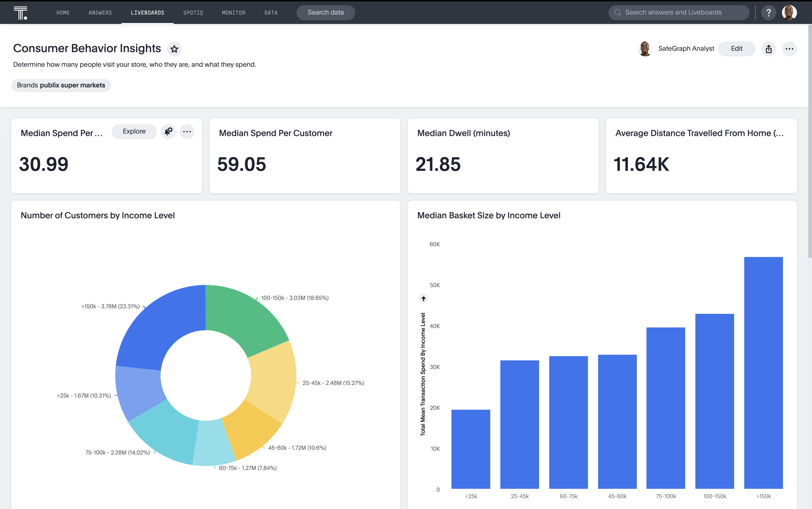Create alert with bell icon on tile
This screenshot has height=509, width=812.
pos(168,131)
